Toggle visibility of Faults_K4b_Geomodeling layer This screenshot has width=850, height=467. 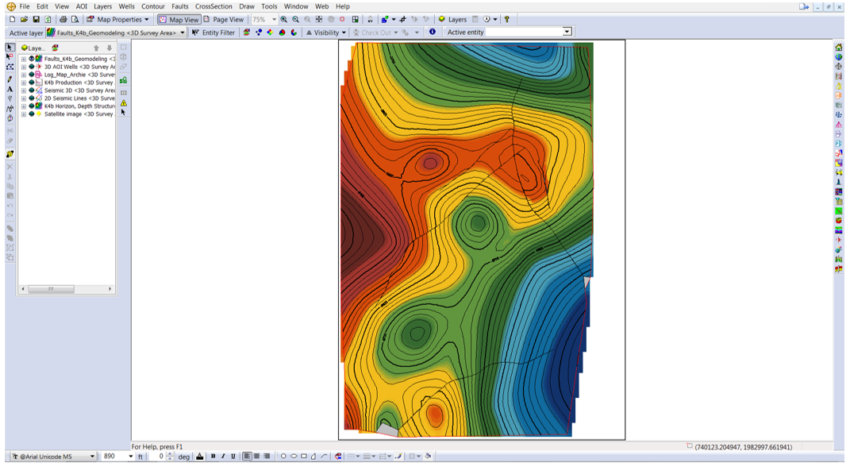[31, 59]
